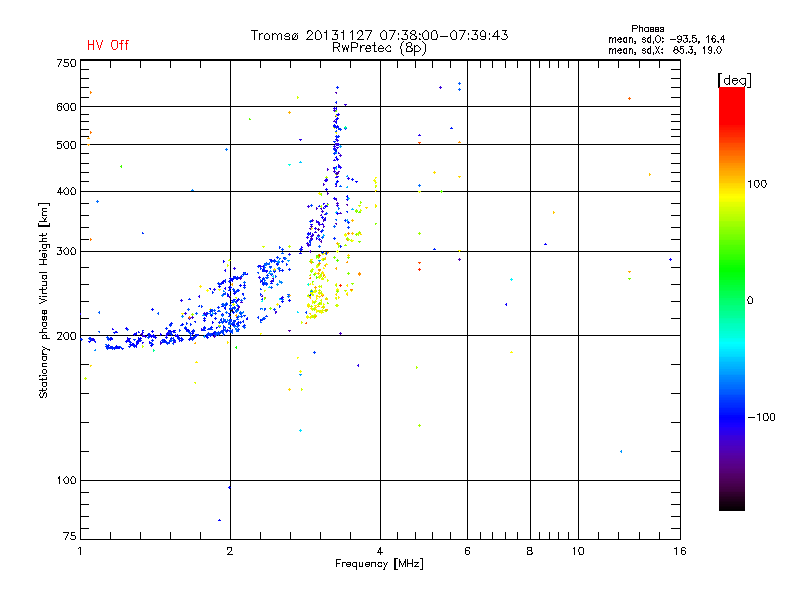Click the "600" height axis label
Viewport: 800px width, 600px height.
[66, 107]
